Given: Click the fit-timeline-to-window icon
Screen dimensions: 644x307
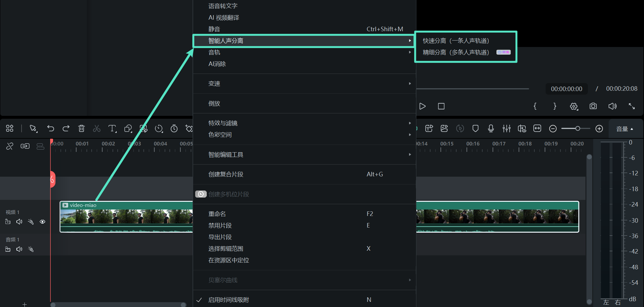Looking at the screenshot, I should click(537, 128).
